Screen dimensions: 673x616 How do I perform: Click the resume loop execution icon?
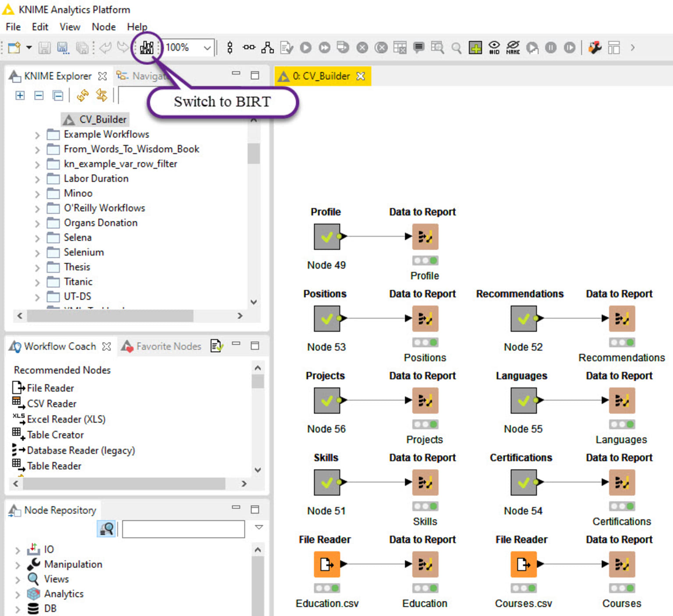coord(570,47)
